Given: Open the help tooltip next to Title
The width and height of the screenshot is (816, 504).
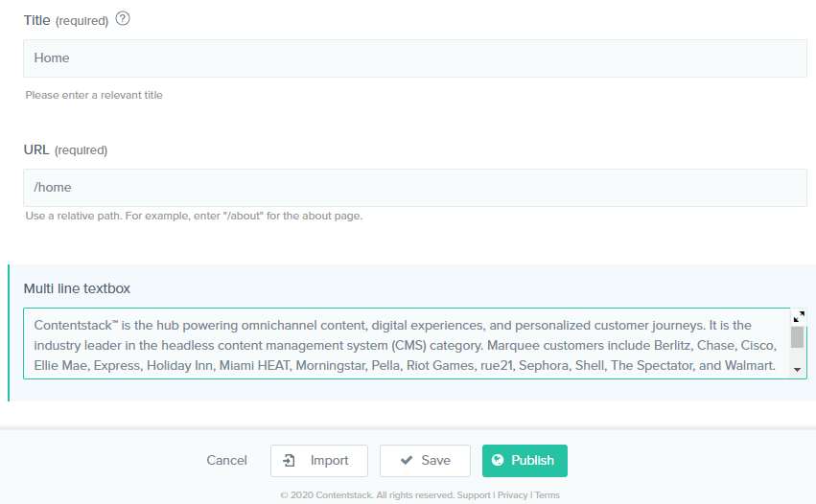Looking at the screenshot, I should pyautogui.click(x=123, y=19).
